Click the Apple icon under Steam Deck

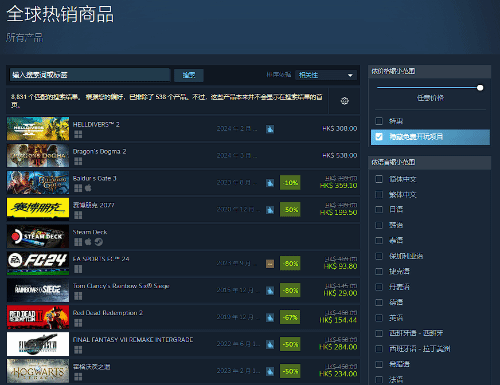pyautogui.click(x=88, y=242)
